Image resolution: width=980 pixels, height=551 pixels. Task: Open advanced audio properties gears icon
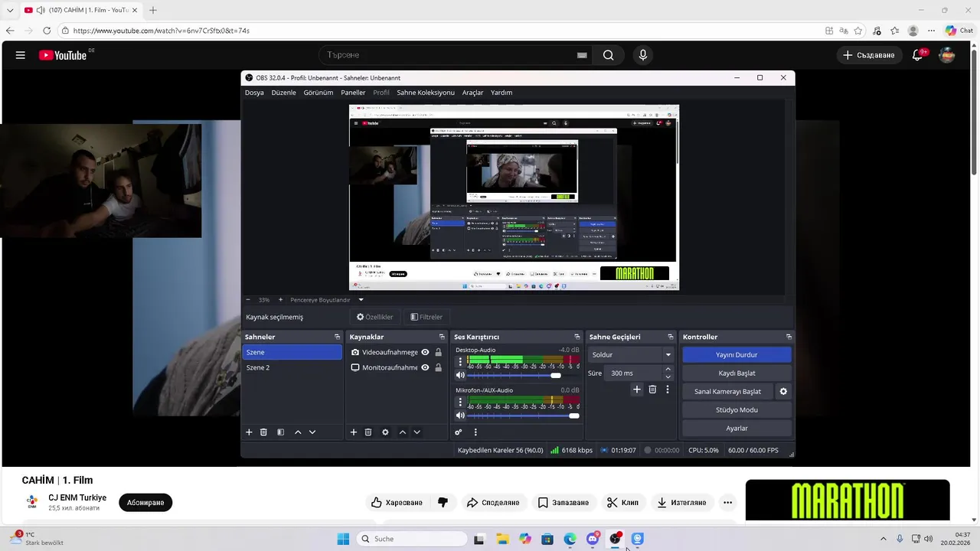[459, 432]
